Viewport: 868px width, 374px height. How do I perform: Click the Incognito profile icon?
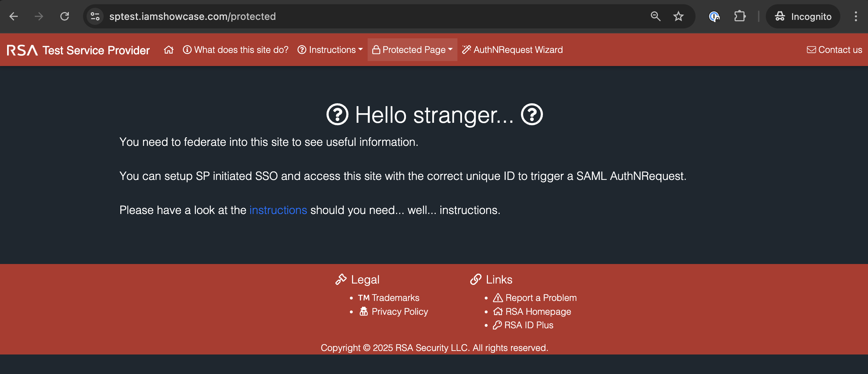[x=780, y=16]
